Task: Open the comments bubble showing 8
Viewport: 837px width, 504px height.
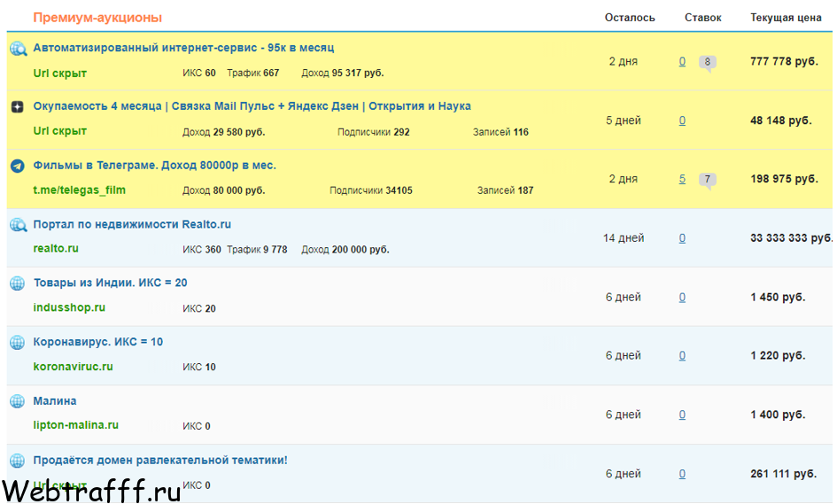Action: (708, 63)
